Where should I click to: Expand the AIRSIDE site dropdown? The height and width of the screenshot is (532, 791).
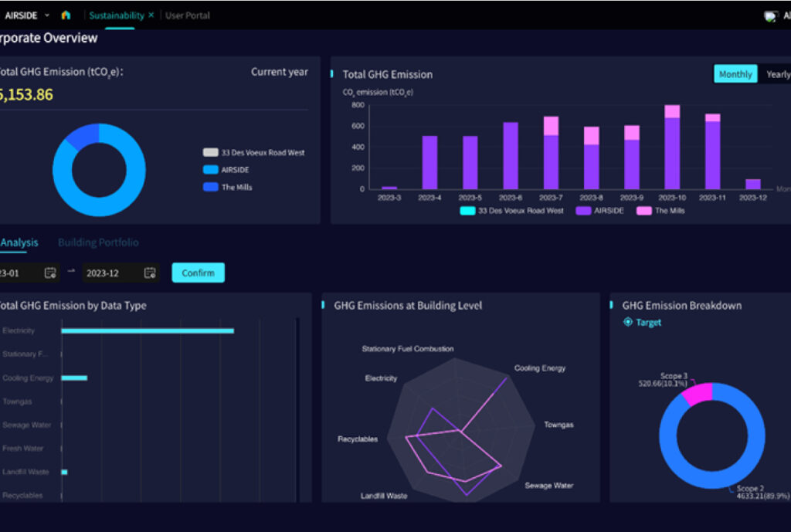tap(47, 15)
